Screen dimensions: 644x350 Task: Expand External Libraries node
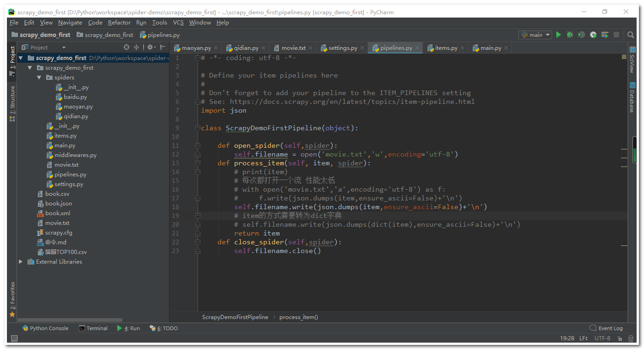pyautogui.click(x=21, y=262)
